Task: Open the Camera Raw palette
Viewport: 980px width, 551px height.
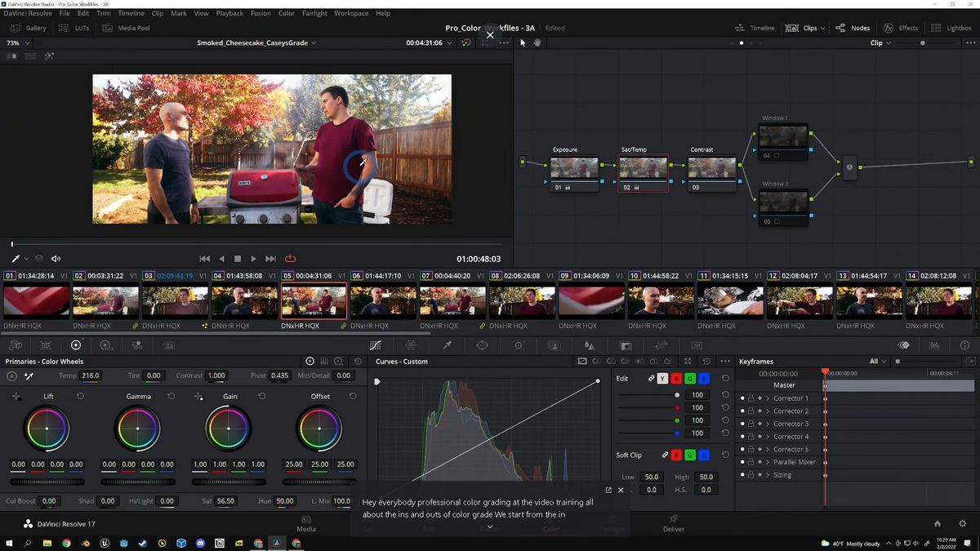Action: tap(16, 345)
